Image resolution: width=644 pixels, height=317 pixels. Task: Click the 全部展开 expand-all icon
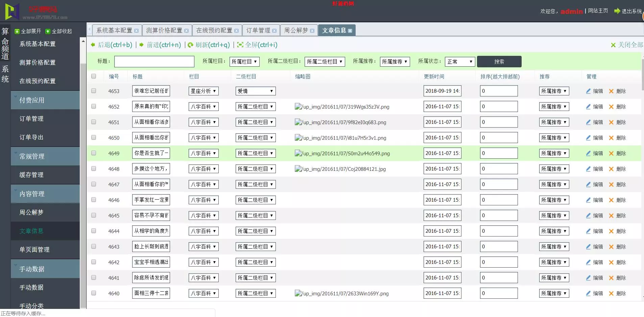click(x=17, y=31)
